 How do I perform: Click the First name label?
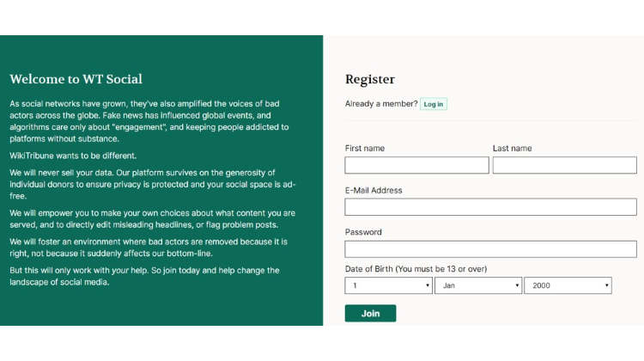coord(365,148)
